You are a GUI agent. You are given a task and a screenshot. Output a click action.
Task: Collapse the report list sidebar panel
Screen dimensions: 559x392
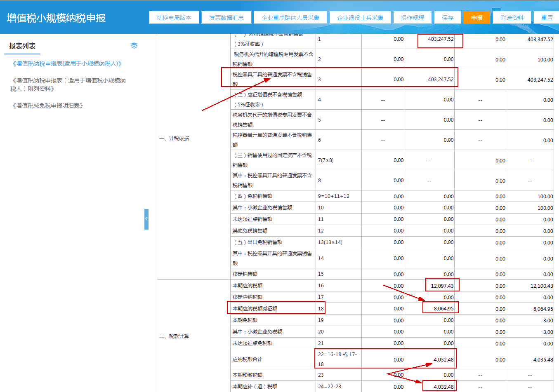(x=146, y=219)
